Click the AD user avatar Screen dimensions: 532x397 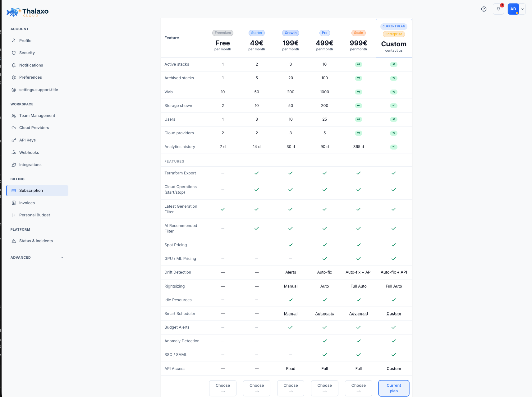[x=513, y=9]
